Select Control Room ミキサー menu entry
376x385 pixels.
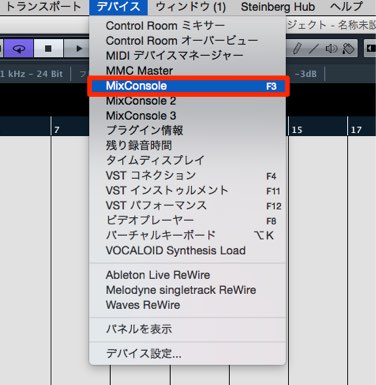[x=187, y=26]
